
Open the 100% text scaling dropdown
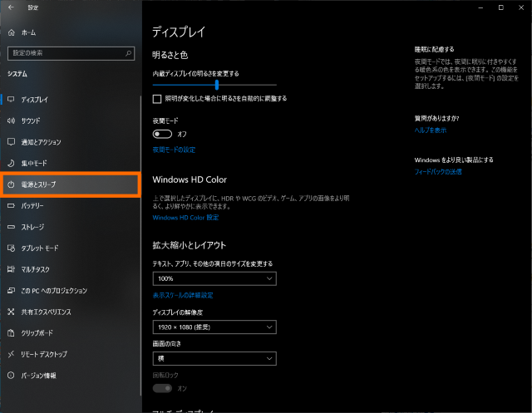pos(214,278)
